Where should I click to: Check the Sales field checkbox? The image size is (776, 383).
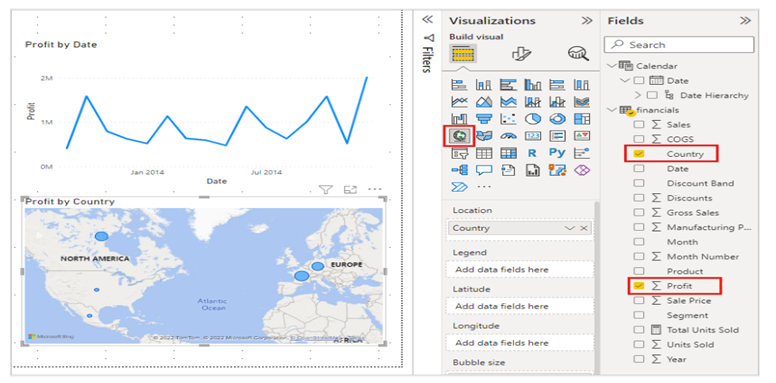[x=639, y=125]
